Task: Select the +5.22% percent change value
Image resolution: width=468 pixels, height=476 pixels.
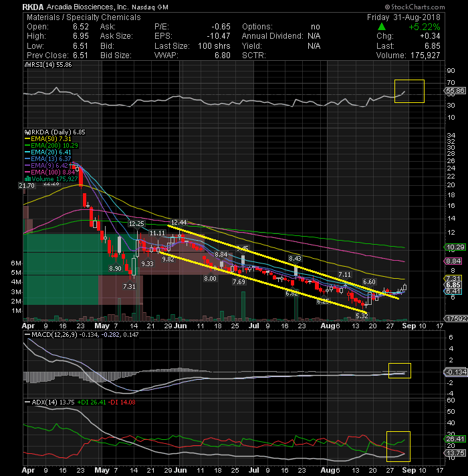Action: pyautogui.click(x=425, y=27)
